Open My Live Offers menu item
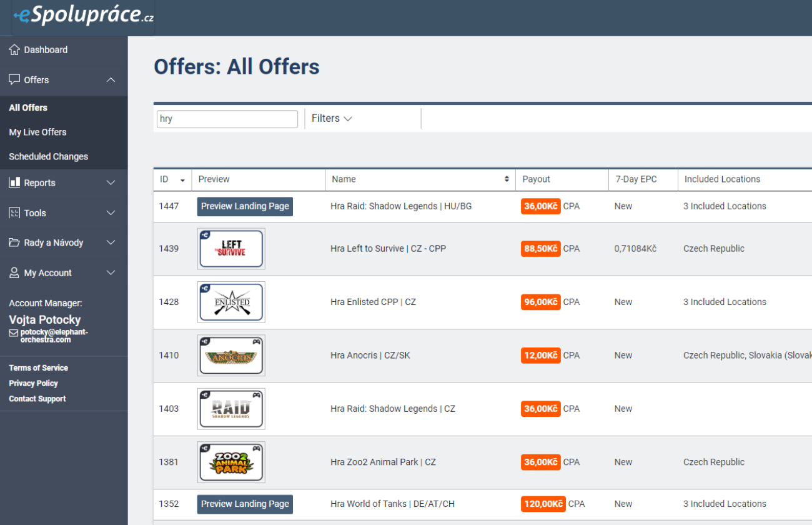Screen dimensions: 812x525 click(37, 132)
